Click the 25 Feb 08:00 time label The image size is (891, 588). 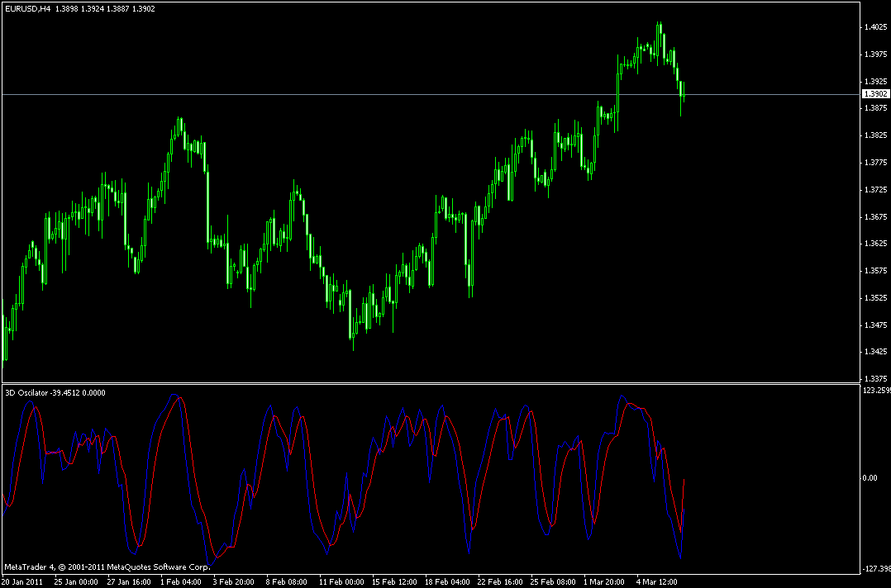[554, 581]
